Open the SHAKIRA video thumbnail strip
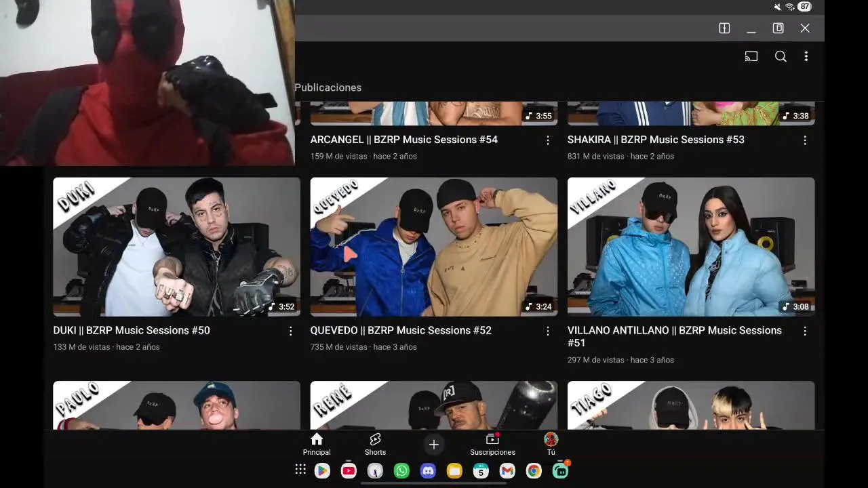The width and height of the screenshot is (868, 488). tap(691, 114)
